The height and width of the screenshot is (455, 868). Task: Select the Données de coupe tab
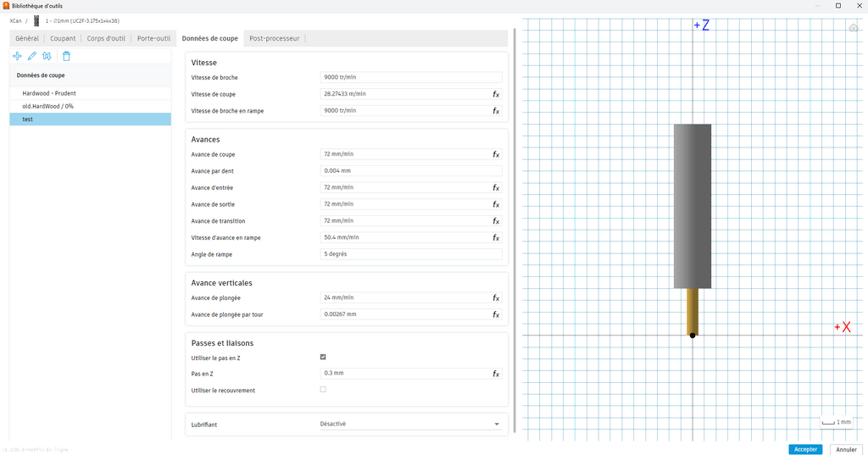[x=210, y=38]
